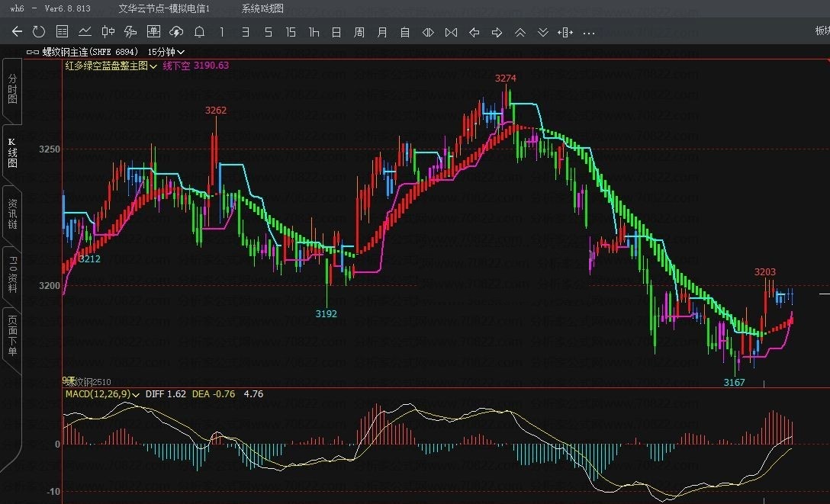Click the 文华云节点-模拟电信1 title text
Image resolution: width=830 pixels, height=504 pixels.
pyautogui.click(x=164, y=8)
